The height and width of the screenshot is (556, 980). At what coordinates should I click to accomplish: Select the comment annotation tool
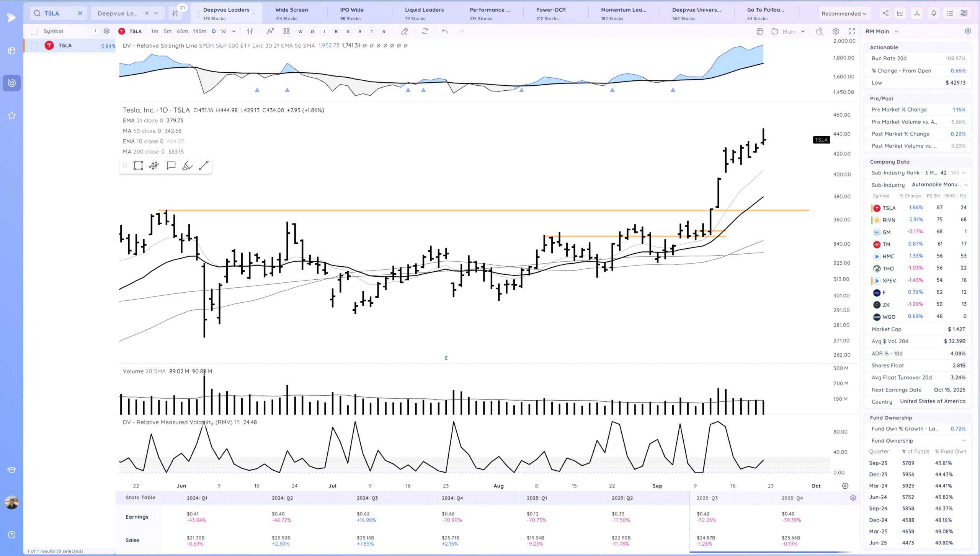(x=171, y=165)
